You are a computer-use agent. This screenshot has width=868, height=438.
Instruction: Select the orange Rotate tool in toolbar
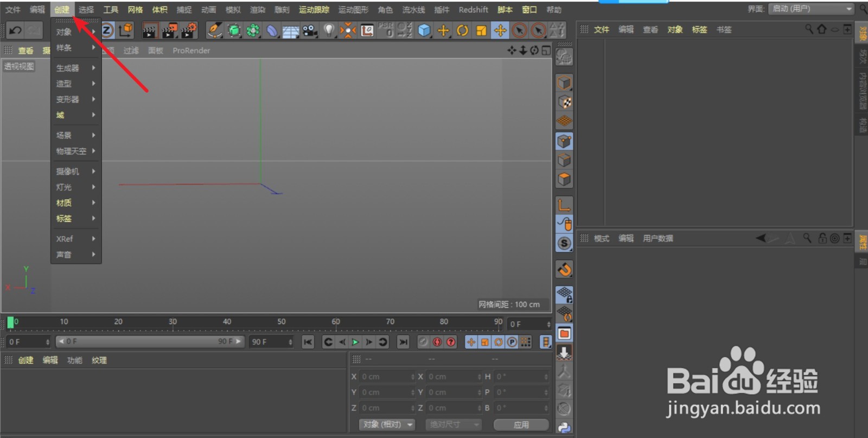(462, 30)
